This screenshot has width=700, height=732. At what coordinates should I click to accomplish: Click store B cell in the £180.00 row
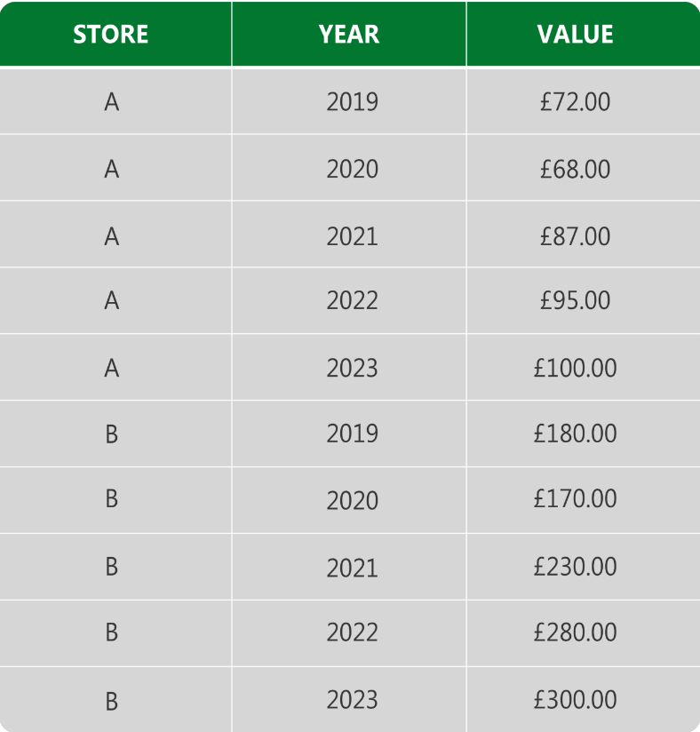click(x=111, y=434)
